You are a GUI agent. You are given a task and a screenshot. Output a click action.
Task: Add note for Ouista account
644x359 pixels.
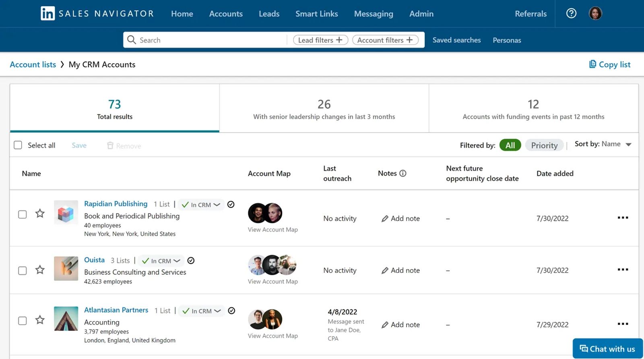click(400, 270)
